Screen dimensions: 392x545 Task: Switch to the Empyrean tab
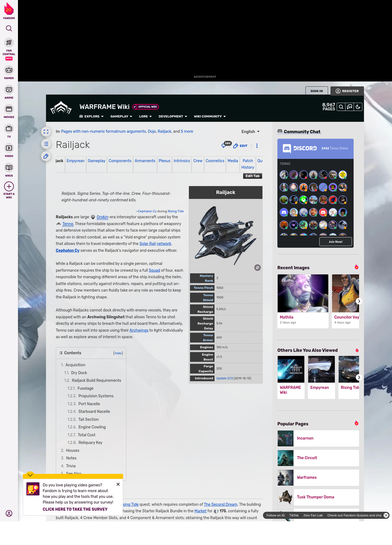point(76,161)
